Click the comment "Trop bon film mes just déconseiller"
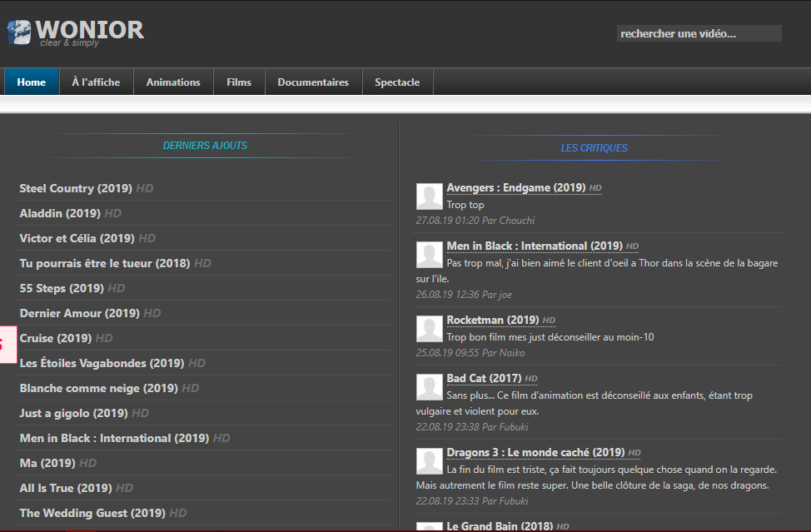811x532 pixels. tap(550, 337)
